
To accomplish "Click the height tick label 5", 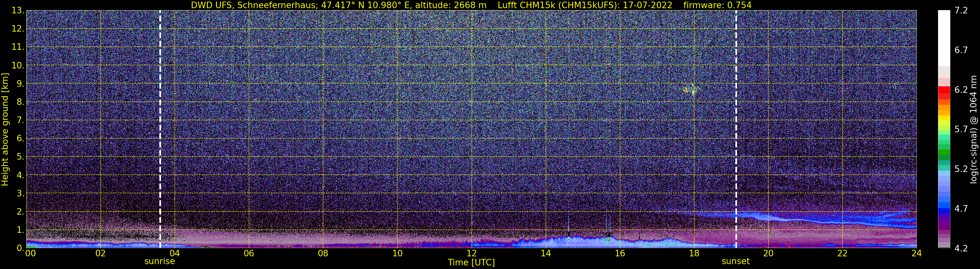I will click(20, 157).
